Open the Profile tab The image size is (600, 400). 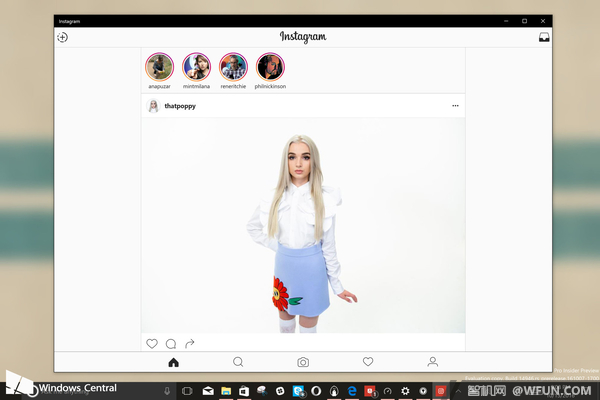[433, 362]
